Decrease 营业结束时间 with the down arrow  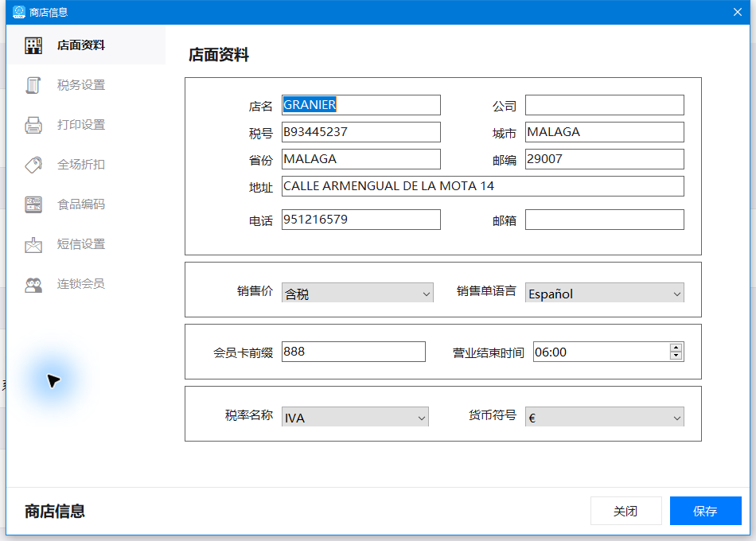[x=676, y=356]
